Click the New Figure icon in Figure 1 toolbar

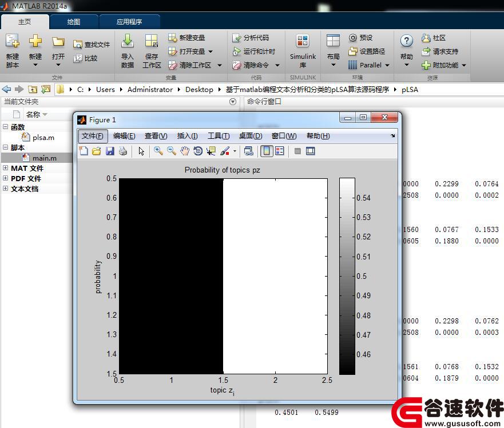click(x=84, y=151)
